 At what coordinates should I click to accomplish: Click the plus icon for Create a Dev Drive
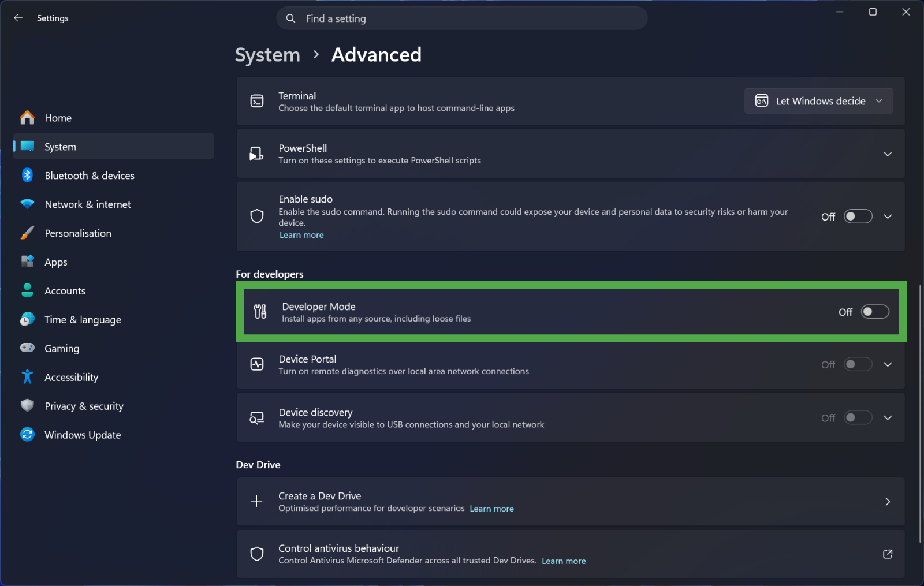(x=256, y=501)
